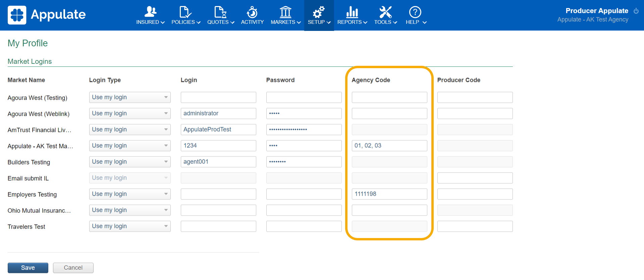Open the Insured people icon menu
This screenshot has height=280, width=644.
[151, 12]
